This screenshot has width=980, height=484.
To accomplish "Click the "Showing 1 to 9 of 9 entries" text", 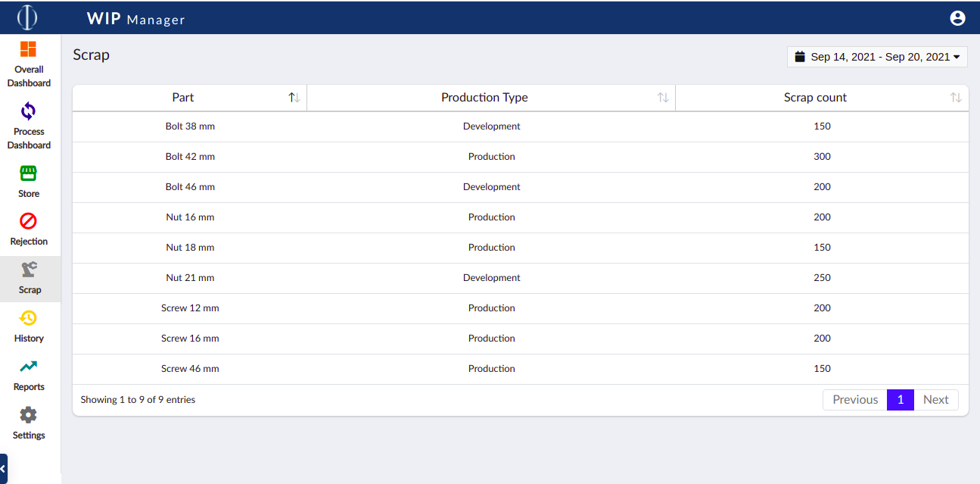I will tap(138, 400).
